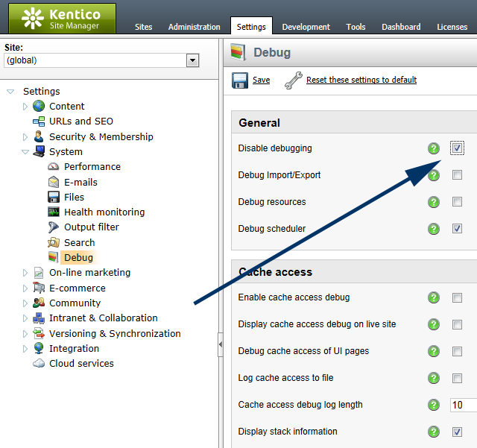Click the Debug page header icon
Screen dimensions: 477x448
(238, 52)
